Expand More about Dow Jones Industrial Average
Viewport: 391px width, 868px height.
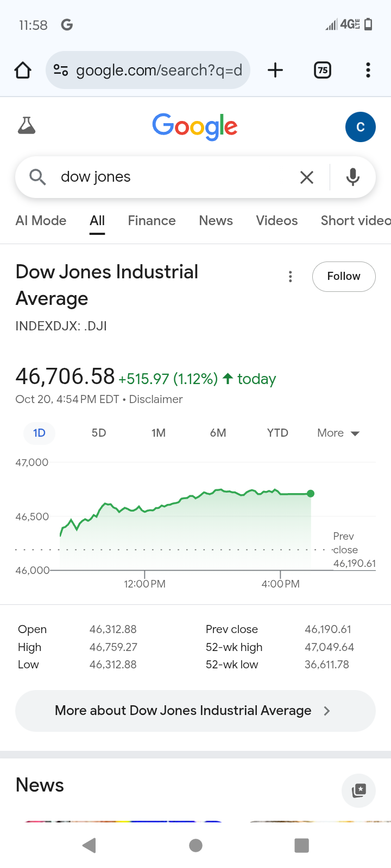(x=195, y=711)
